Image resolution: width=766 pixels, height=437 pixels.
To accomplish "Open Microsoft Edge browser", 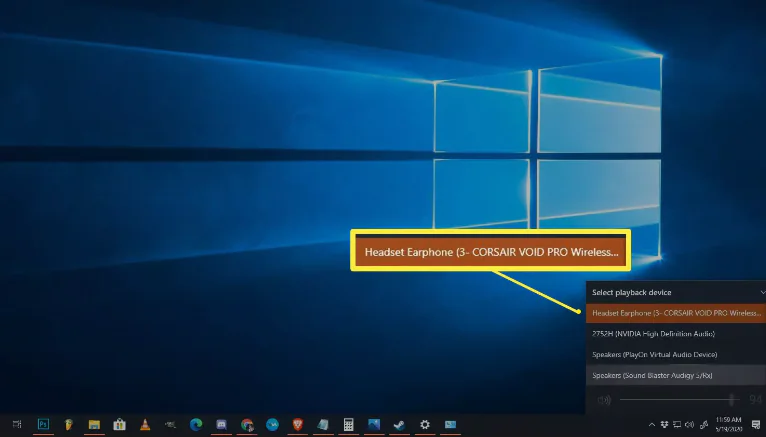I will click(x=196, y=425).
